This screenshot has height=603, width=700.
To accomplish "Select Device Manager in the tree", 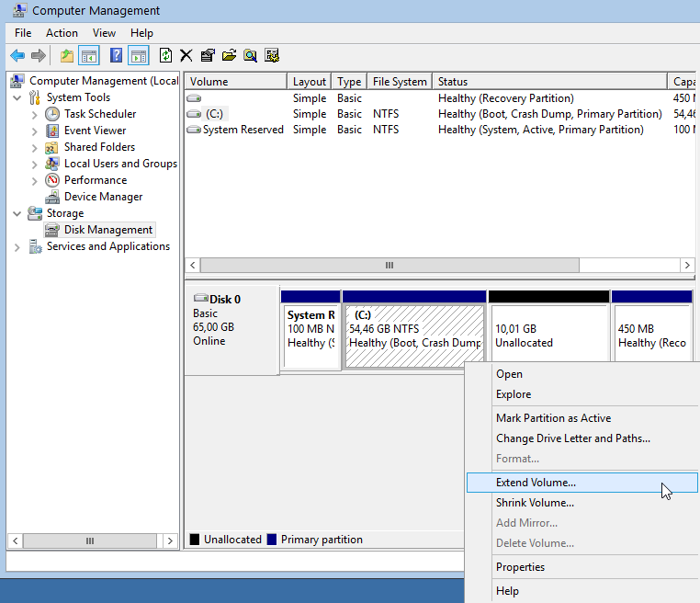I will coord(103,197).
